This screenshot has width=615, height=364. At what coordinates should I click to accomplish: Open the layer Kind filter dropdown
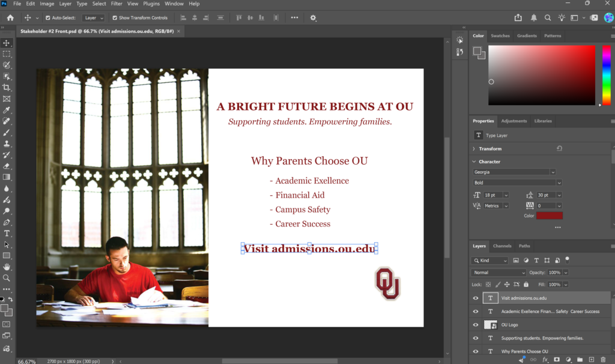pos(490,261)
